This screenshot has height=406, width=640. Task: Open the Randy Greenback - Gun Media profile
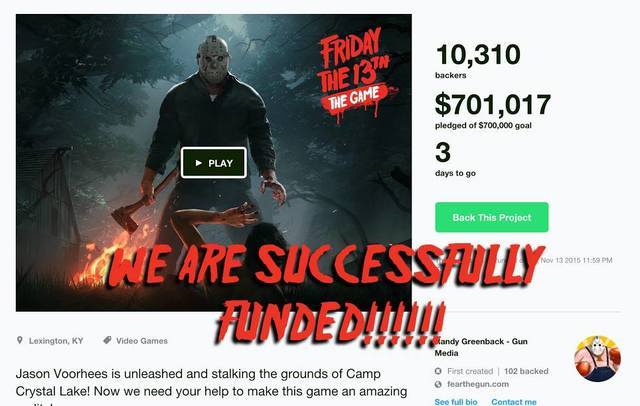pos(481,347)
